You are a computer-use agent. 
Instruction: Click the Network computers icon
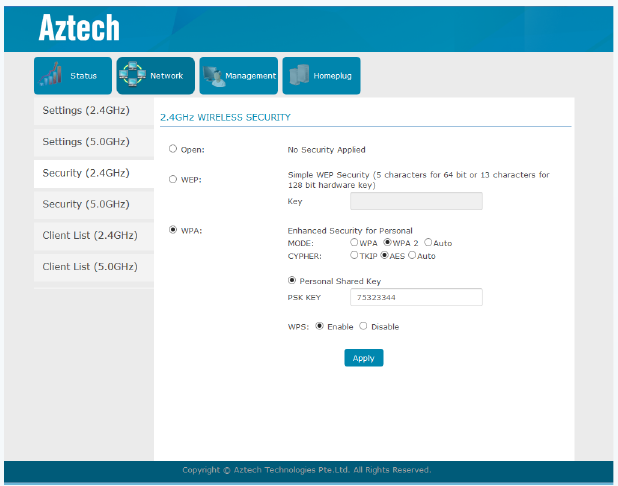tap(132, 74)
